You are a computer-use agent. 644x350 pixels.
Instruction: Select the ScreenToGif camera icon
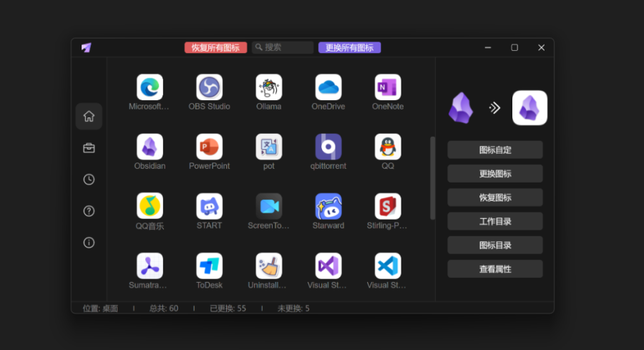pyautogui.click(x=268, y=206)
